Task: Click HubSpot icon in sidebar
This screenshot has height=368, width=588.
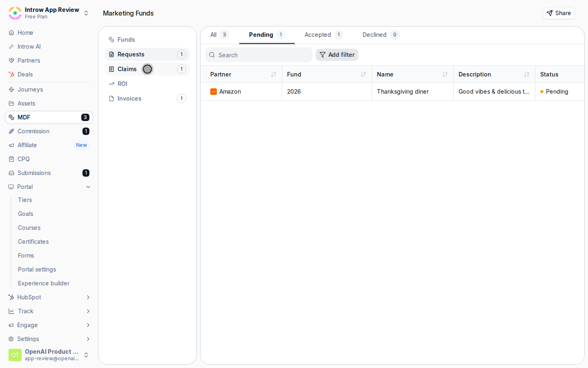Action: [11, 297]
